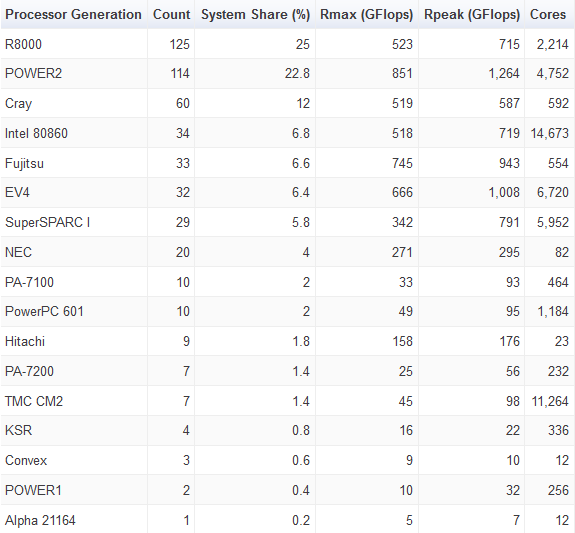575x533 pixels.
Task: Click Rpeak value 715 for R8000
Action: click(509, 44)
